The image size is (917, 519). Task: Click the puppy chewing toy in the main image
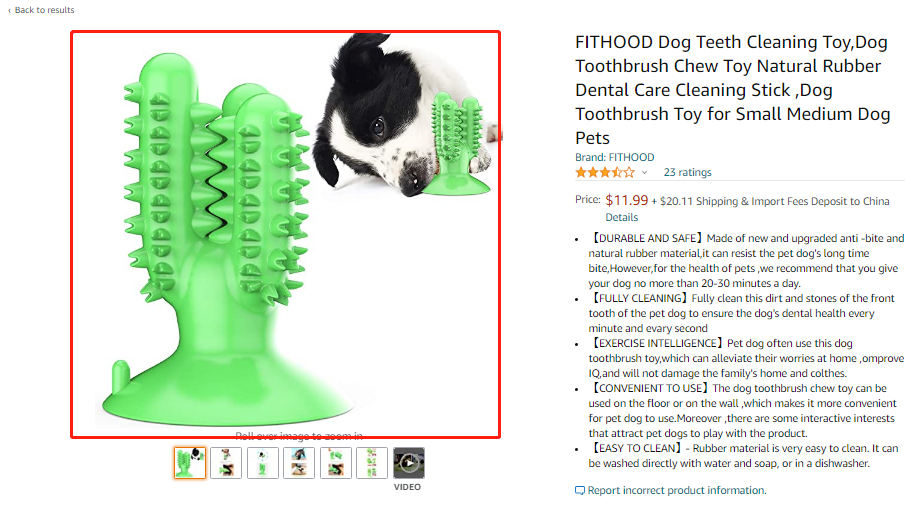click(x=406, y=117)
